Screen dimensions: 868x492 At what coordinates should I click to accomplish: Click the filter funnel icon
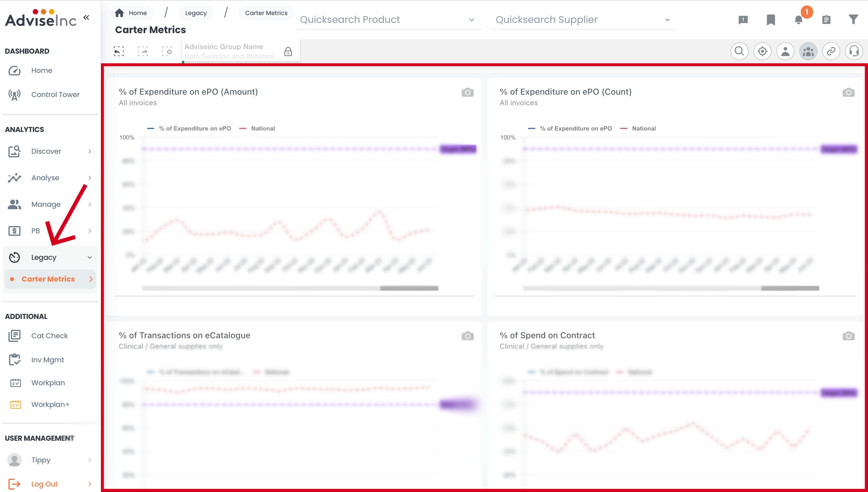(x=853, y=20)
